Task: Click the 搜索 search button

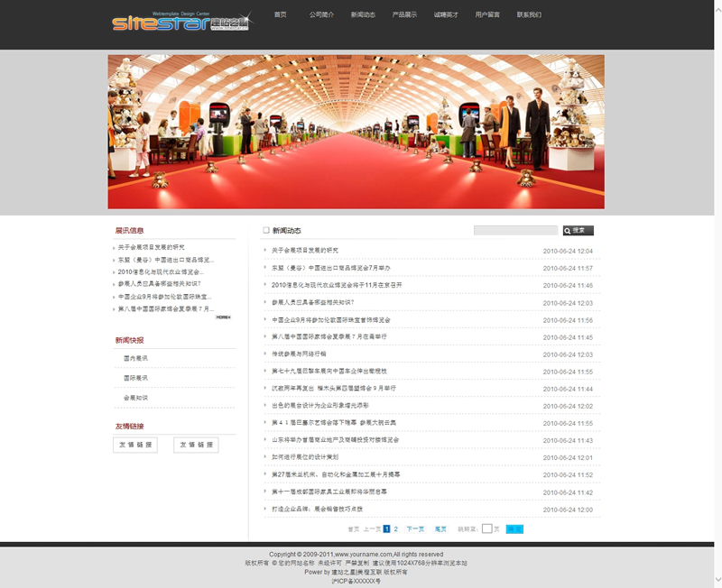Action: (x=579, y=231)
